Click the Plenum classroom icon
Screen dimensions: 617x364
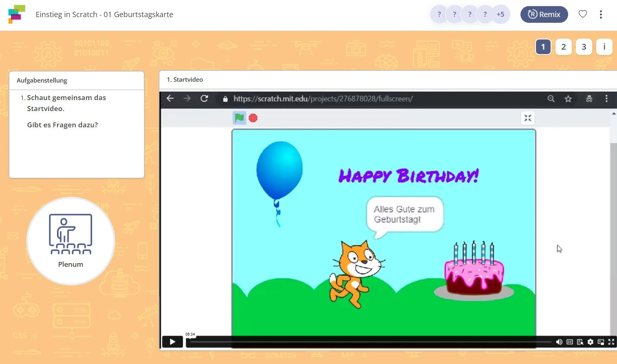coord(71,241)
